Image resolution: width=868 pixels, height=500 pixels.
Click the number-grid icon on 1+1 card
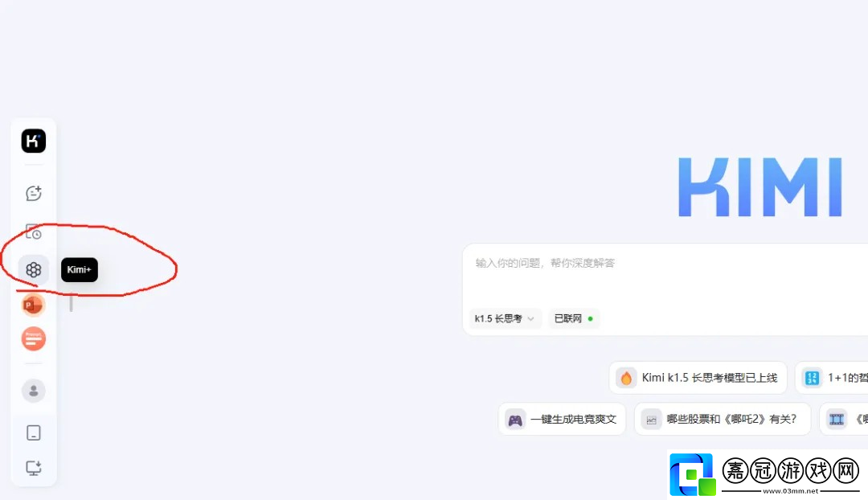(812, 378)
